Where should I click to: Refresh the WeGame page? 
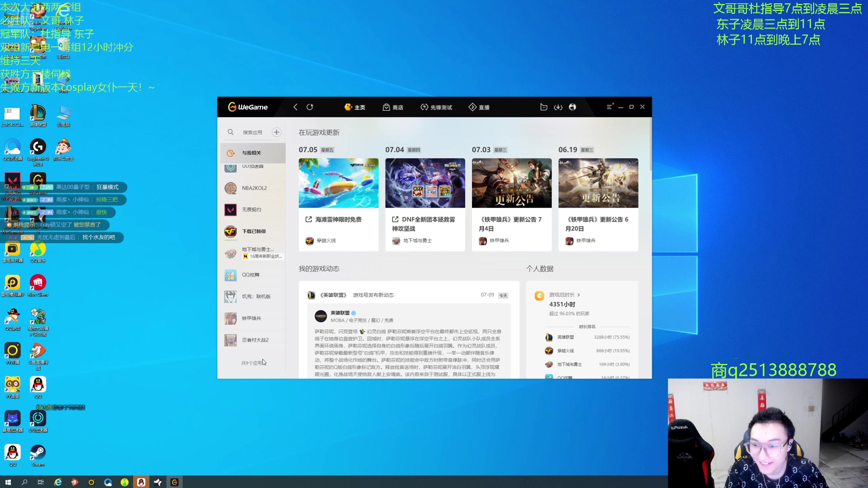(310, 107)
